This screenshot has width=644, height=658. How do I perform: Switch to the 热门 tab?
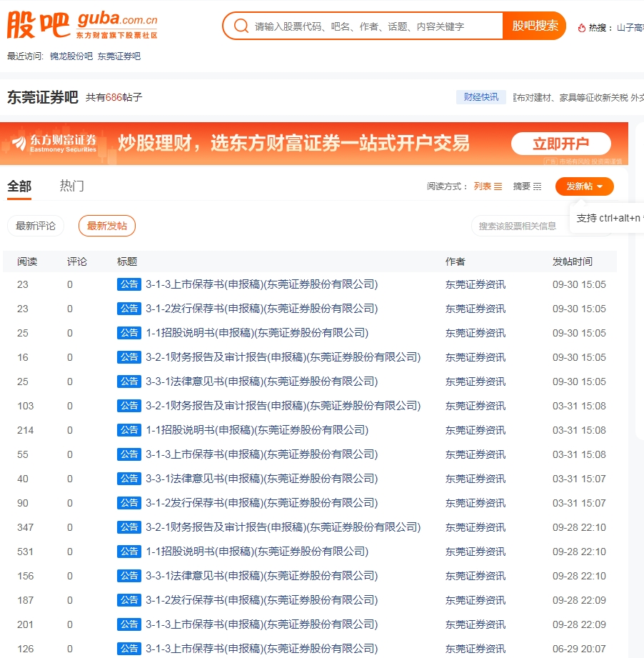point(71,186)
